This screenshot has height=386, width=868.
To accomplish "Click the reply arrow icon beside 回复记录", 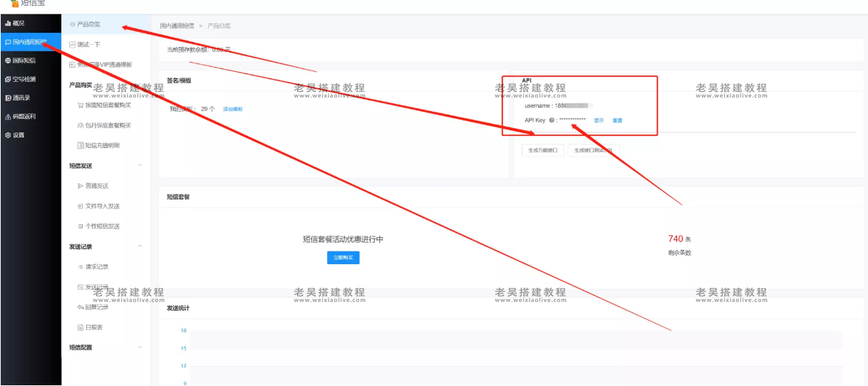I will point(81,307).
